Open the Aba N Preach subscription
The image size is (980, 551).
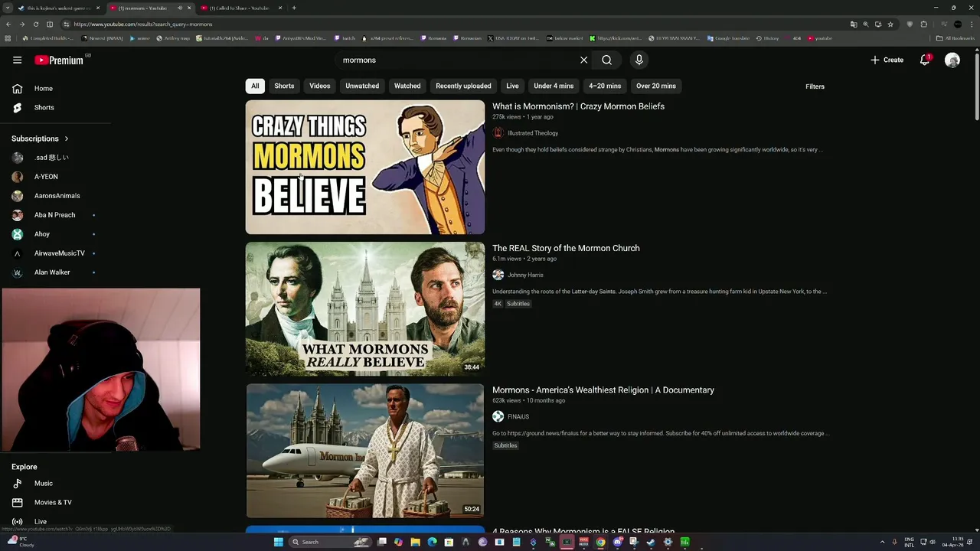54,215
